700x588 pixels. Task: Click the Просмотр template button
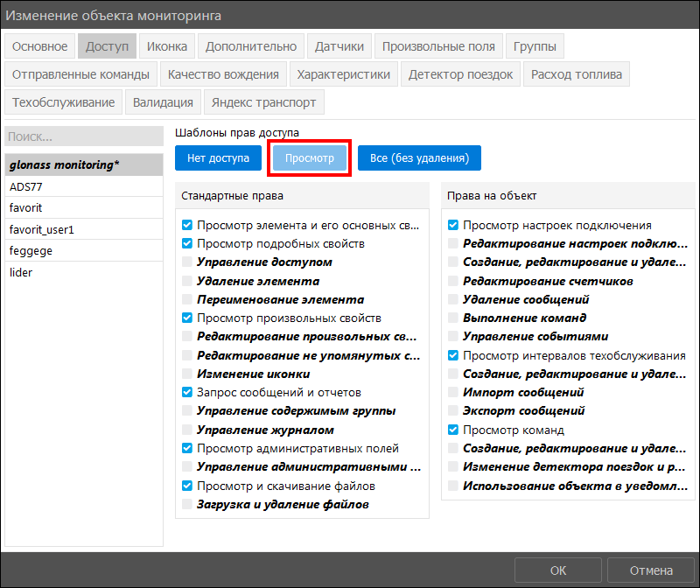310,158
